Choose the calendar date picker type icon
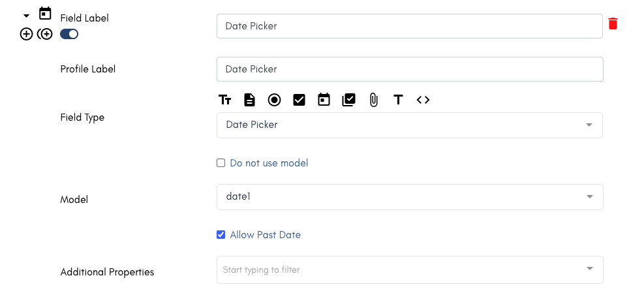The image size is (644, 293). [x=324, y=100]
